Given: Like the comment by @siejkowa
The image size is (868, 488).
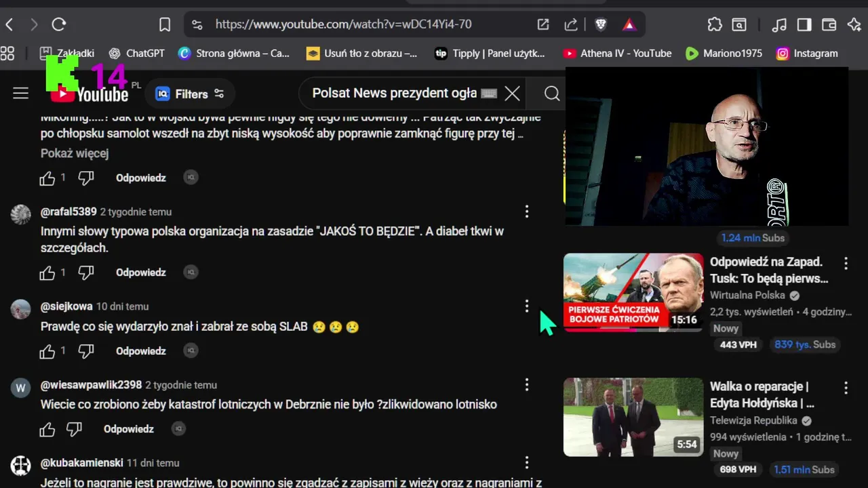Looking at the screenshot, I should tap(47, 351).
